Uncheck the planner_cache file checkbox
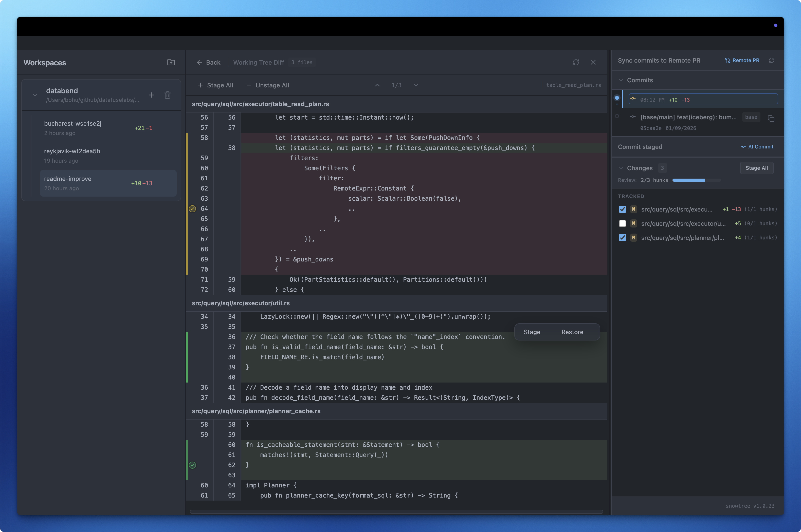The height and width of the screenshot is (532, 801). (x=622, y=238)
